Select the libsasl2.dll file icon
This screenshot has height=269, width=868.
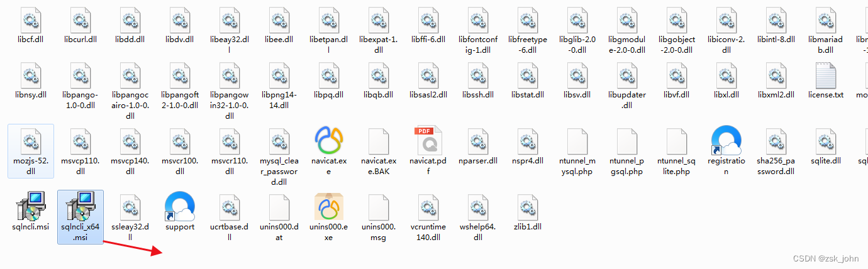pos(428,75)
